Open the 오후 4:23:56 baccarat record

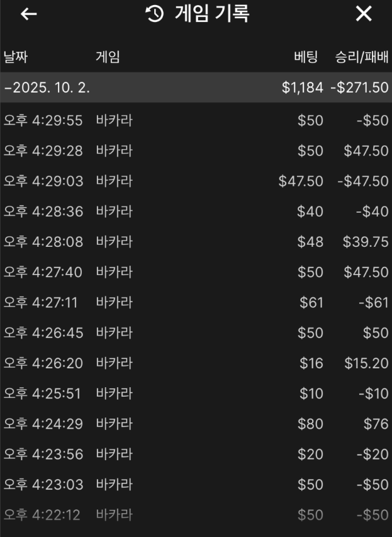pyautogui.click(x=196, y=454)
